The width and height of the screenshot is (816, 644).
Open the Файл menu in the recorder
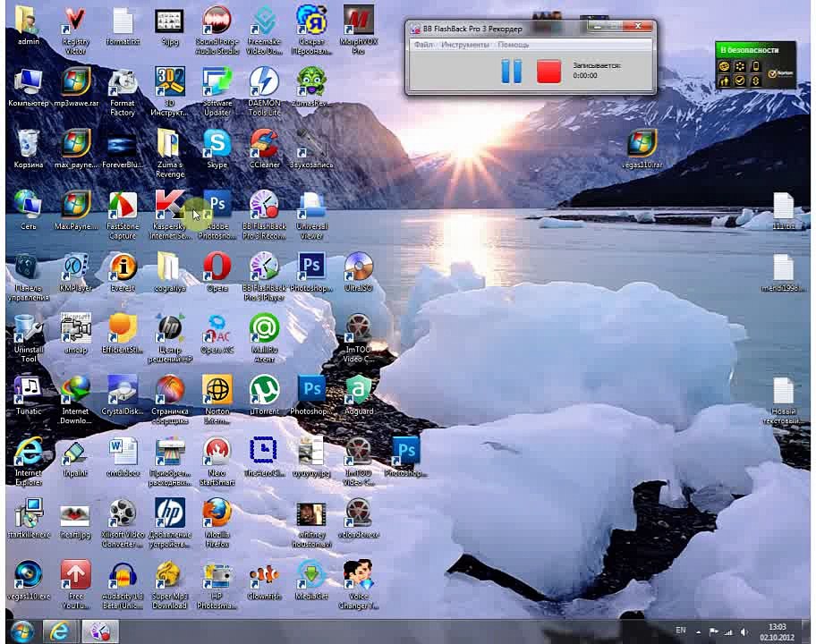pyautogui.click(x=423, y=45)
